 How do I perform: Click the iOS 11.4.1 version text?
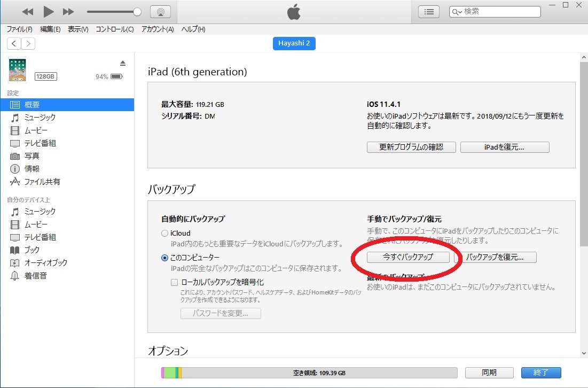point(383,104)
